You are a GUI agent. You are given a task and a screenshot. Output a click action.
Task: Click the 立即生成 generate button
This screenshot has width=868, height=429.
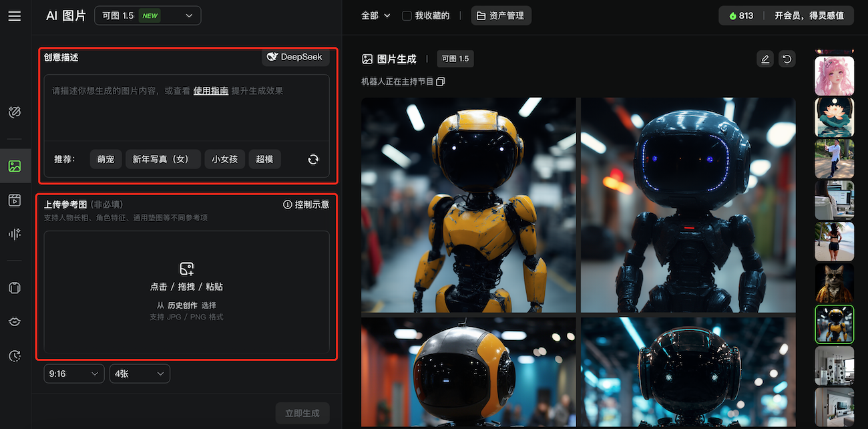tap(302, 413)
